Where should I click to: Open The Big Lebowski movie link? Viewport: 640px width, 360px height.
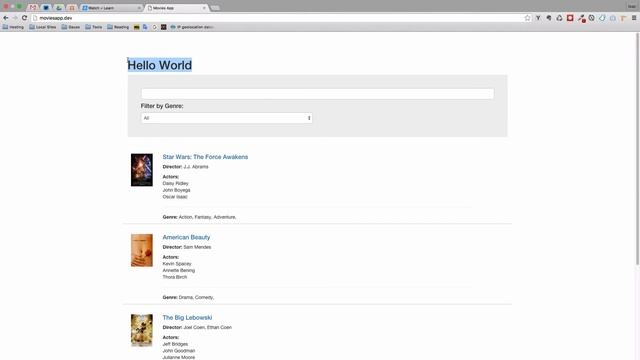tap(187, 318)
